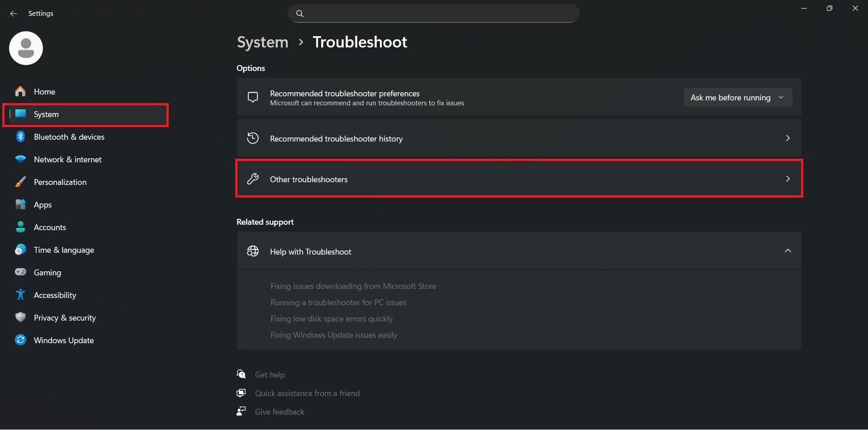The width and height of the screenshot is (868, 430).
Task: Select Time & language in the sidebar
Action: [64, 250]
